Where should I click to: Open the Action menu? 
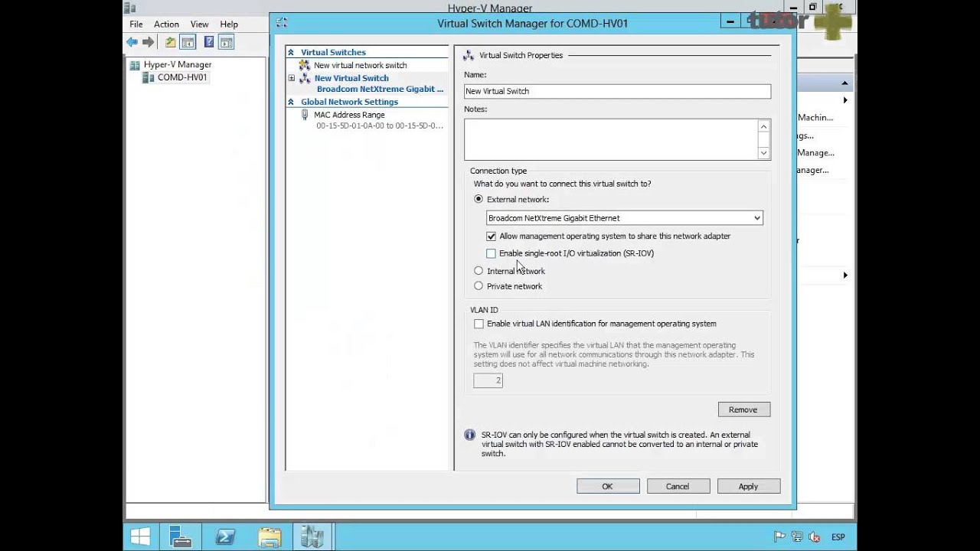coord(166,24)
